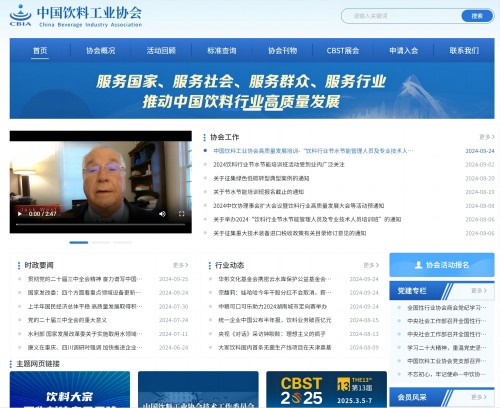The width and height of the screenshot is (500, 408).
Task: Open the 不忘初心，牢记使命 party column link
Action: coord(447,374)
